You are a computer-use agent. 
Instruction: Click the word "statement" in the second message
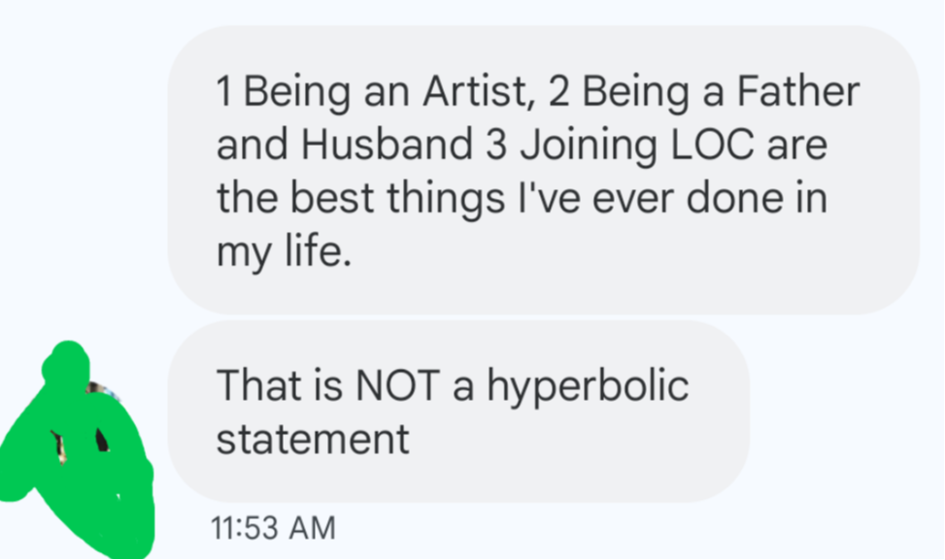(313, 438)
